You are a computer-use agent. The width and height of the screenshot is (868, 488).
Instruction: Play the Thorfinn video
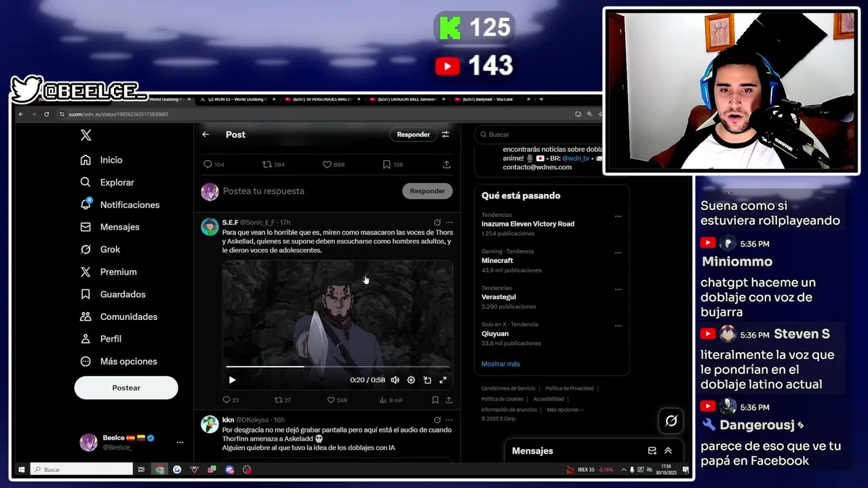point(232,380)
